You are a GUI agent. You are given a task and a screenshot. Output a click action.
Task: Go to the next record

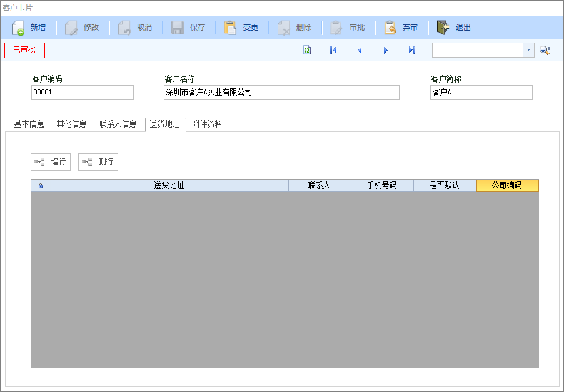(x=386, y=50)
